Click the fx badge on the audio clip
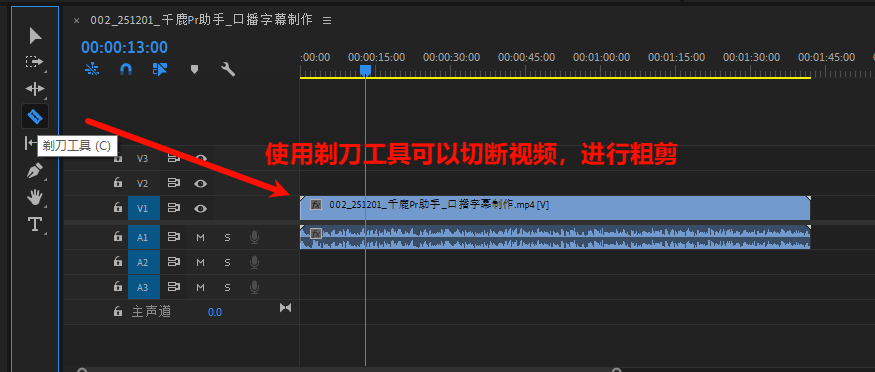This screenshot has width=875, height=372. tap(316, 233)
